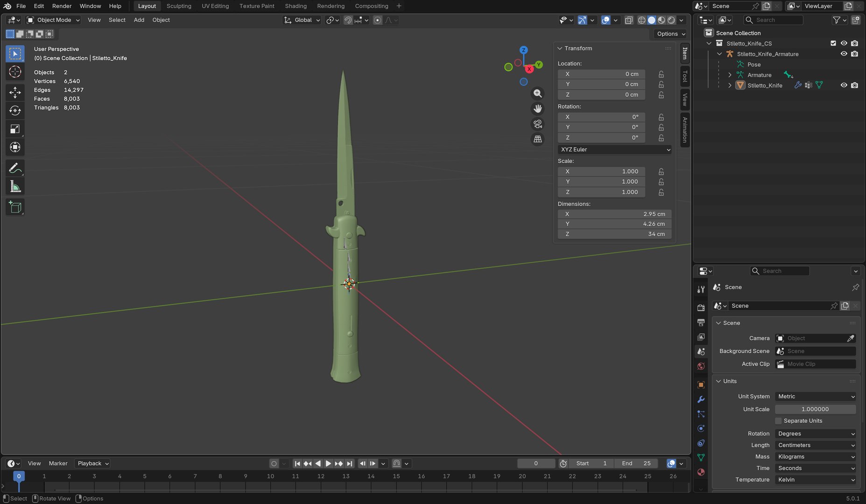Switch to Sculpting workspace tab
This screenshot has height=504, width=866.
(179, 6)
